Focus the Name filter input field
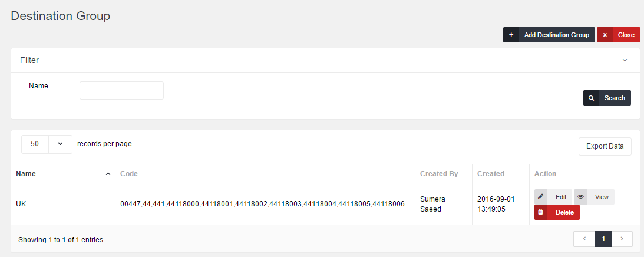This screenshot has width=644, height=257. click(x=121, y=90)
